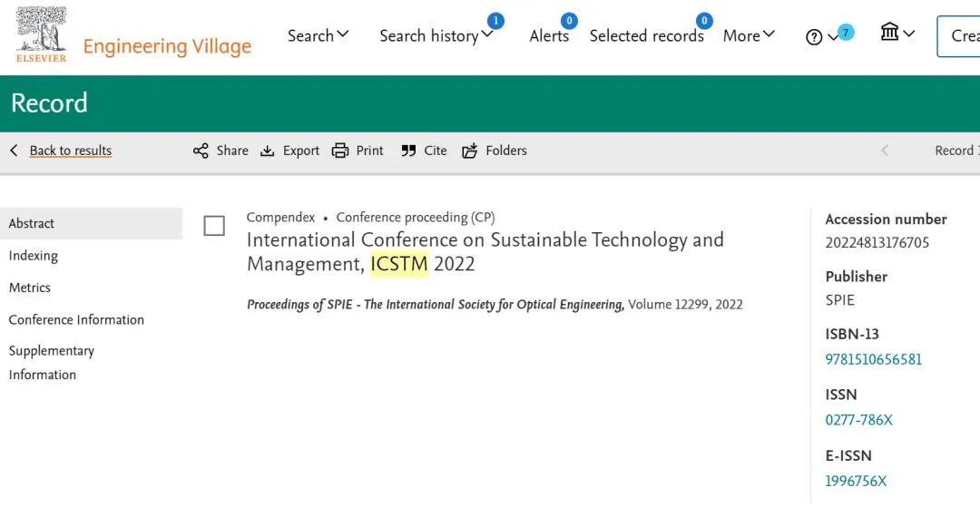The width and height of the screenshot is (980, 517).
Task: Jump to the Indexing section
Action: [34, 256]
